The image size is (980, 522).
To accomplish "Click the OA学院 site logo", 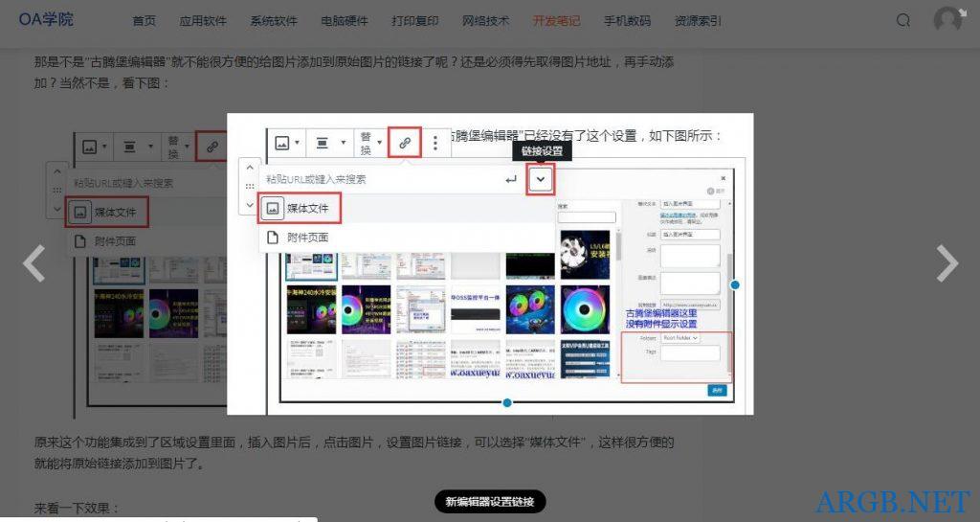I will pos(46,20).
